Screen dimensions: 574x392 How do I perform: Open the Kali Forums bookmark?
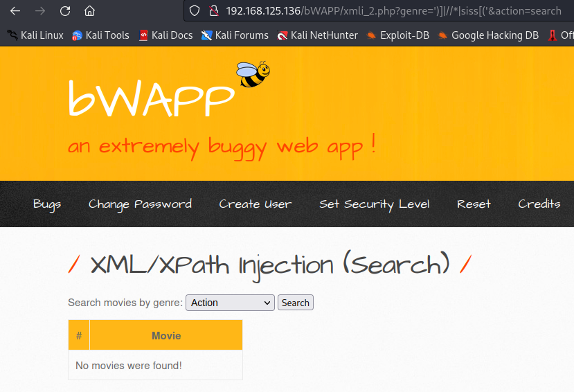(x=235, y=35)
